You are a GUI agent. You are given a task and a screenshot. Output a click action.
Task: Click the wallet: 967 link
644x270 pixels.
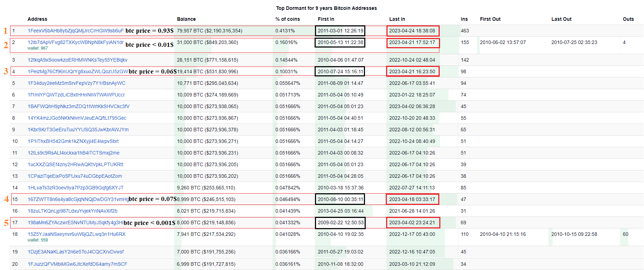(x=38, y=48)
